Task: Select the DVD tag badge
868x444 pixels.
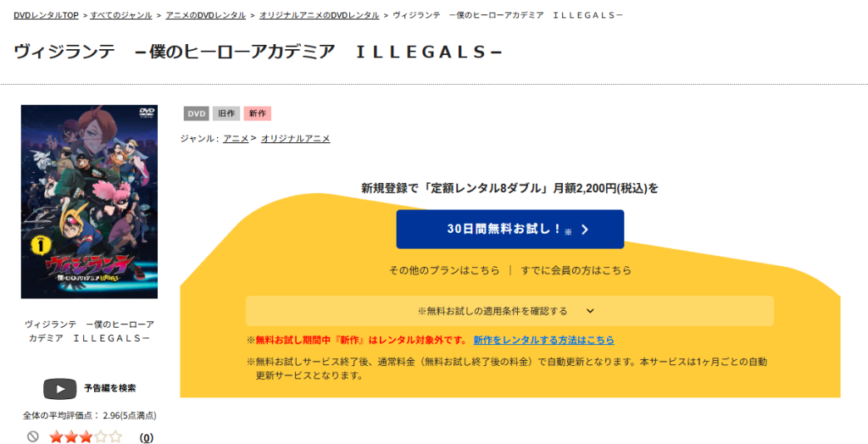Action: [x=197, y=114]
